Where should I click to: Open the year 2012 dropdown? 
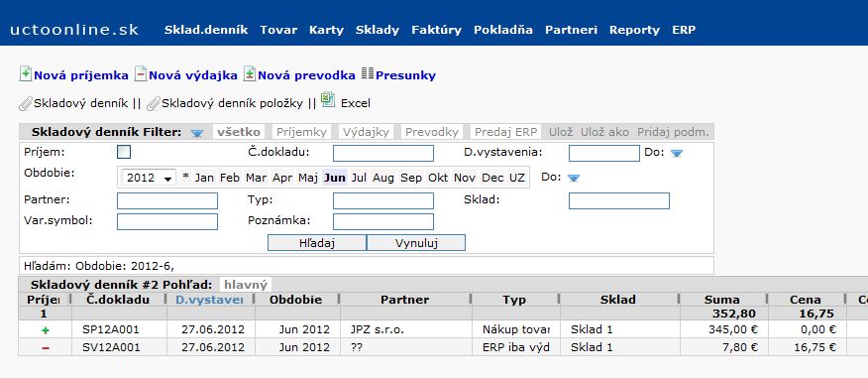pyautogui.click(x=149, y=178)
